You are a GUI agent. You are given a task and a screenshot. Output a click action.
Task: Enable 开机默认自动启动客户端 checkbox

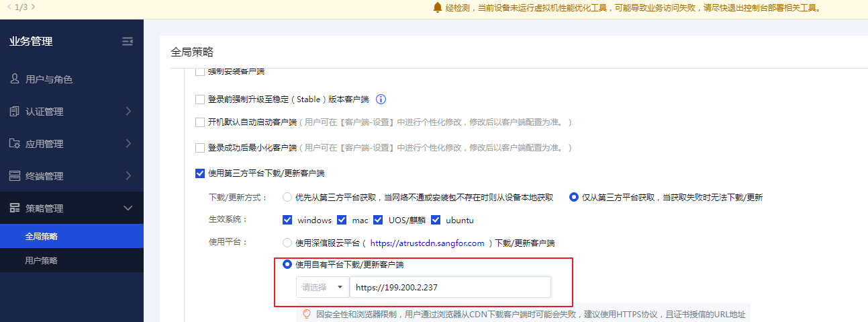tap(199, 123)
